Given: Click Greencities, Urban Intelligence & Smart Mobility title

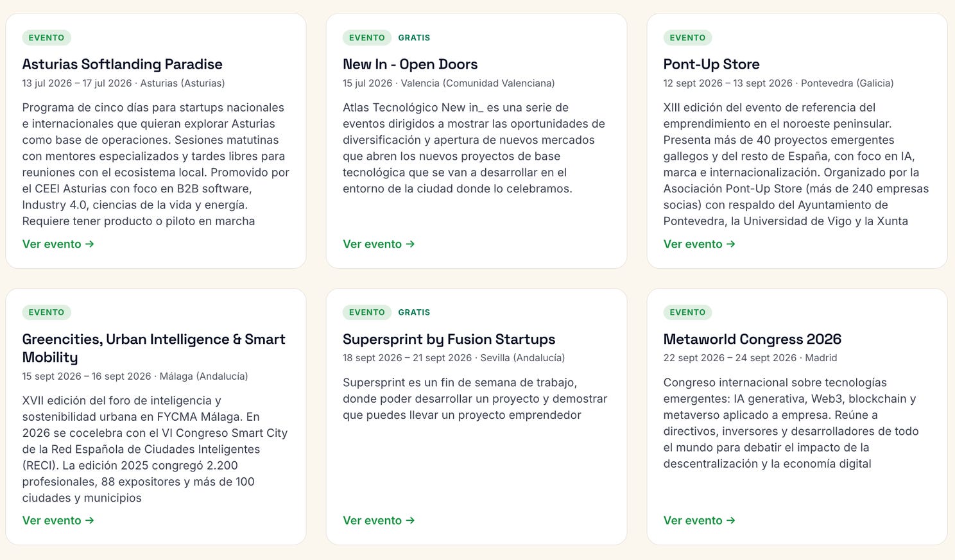Looking at the screenshot, I should click(x=154, y=348).
